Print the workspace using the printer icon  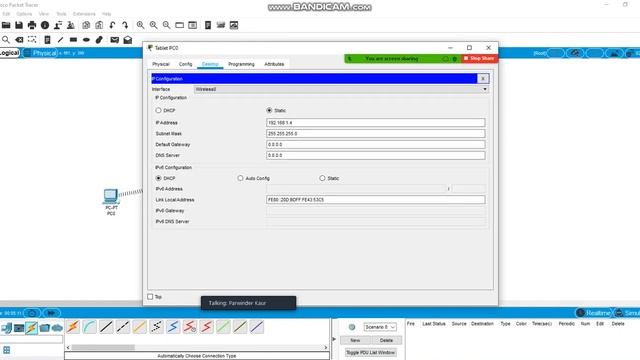pos(32,25)
